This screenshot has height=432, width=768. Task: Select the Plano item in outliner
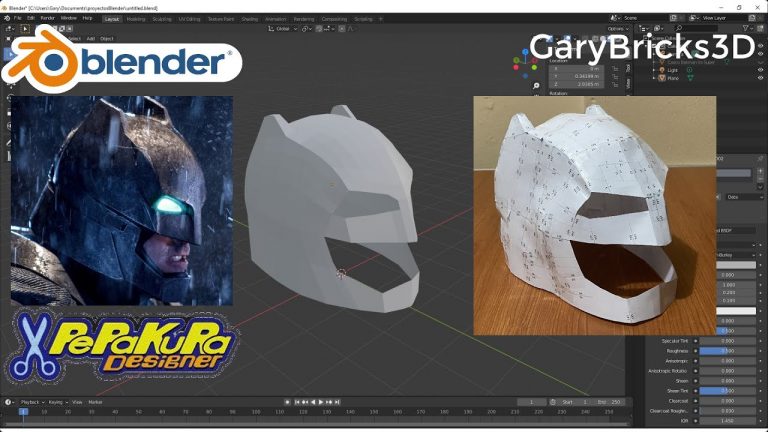[673, 78]
